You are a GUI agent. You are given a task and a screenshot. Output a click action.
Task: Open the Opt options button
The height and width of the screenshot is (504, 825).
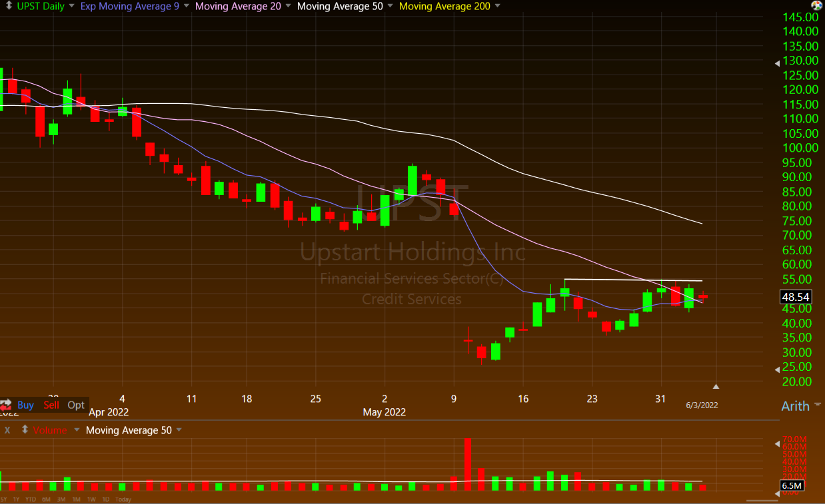pos(76,405)
